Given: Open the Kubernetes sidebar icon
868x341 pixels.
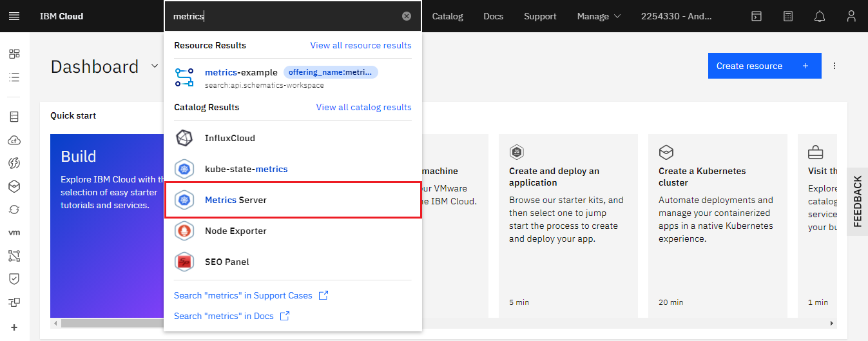Looking at the screenshot, I should click(x=14, y=186).
